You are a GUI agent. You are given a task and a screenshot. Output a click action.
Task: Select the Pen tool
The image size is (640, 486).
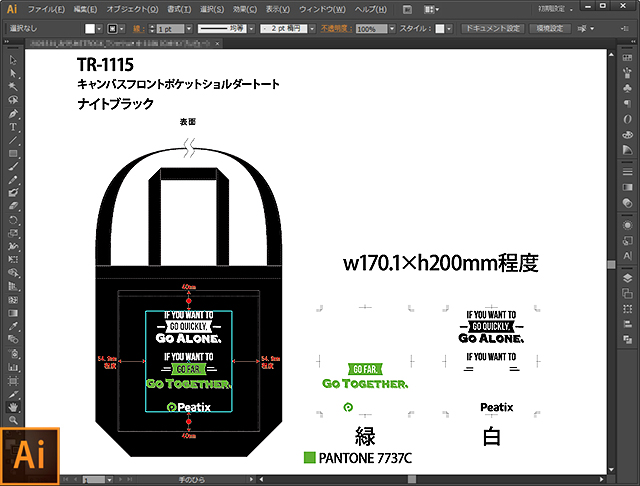[x=14, y=113]
